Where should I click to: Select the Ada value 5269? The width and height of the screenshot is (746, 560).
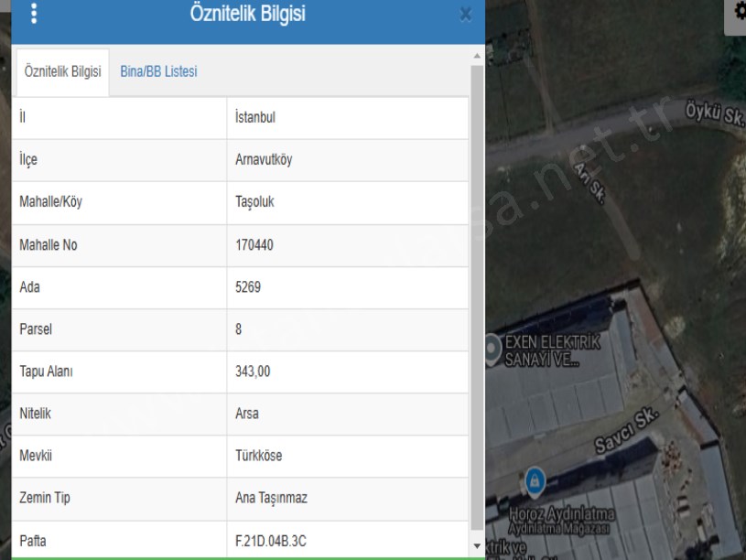pyautogui.click(x=248, y=287)
